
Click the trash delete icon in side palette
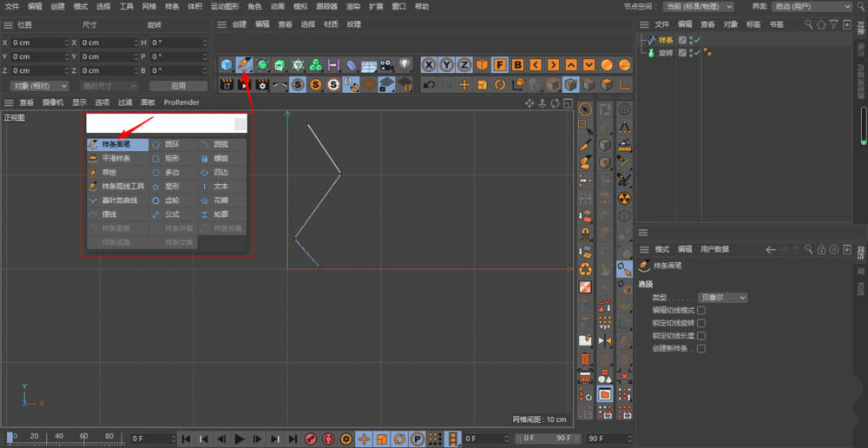(x=585, y=359)
